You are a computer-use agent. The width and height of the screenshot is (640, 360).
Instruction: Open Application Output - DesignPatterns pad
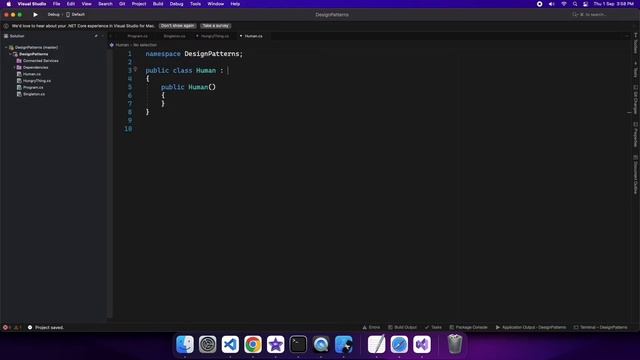[531, 327]
